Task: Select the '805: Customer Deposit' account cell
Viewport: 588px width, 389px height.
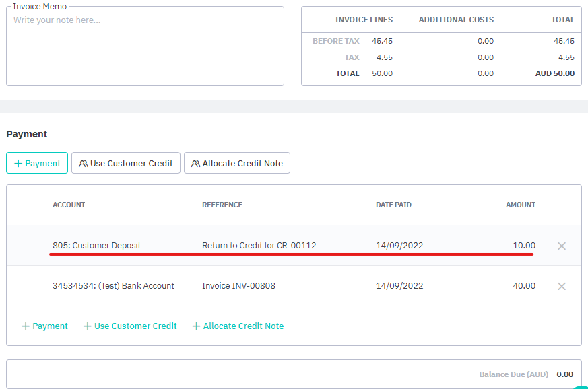Action: click(96, 246)
